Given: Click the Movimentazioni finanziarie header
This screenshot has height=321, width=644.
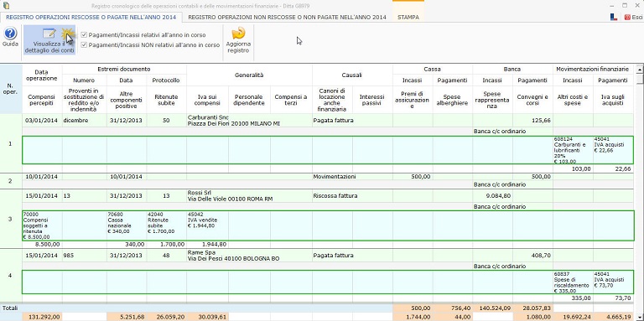Looking at the screenshot, I should [x=593, y=70].
